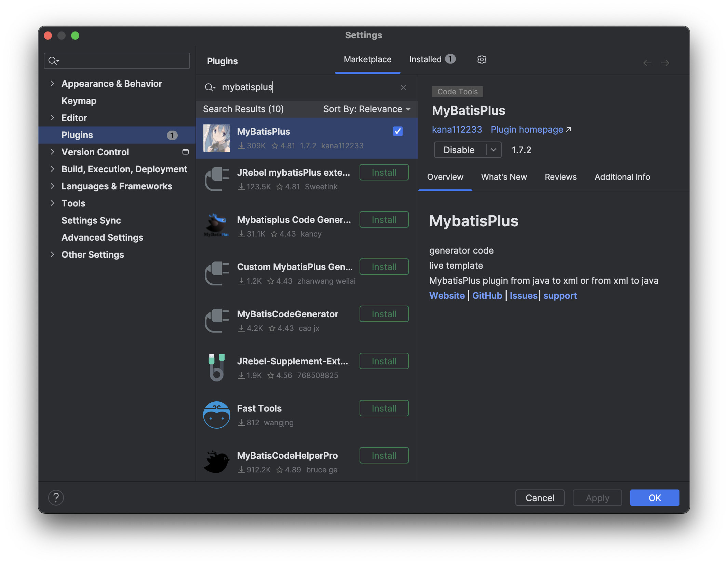
Task: Select Advanced Settings in the tree
Action: tap(102, 237)
